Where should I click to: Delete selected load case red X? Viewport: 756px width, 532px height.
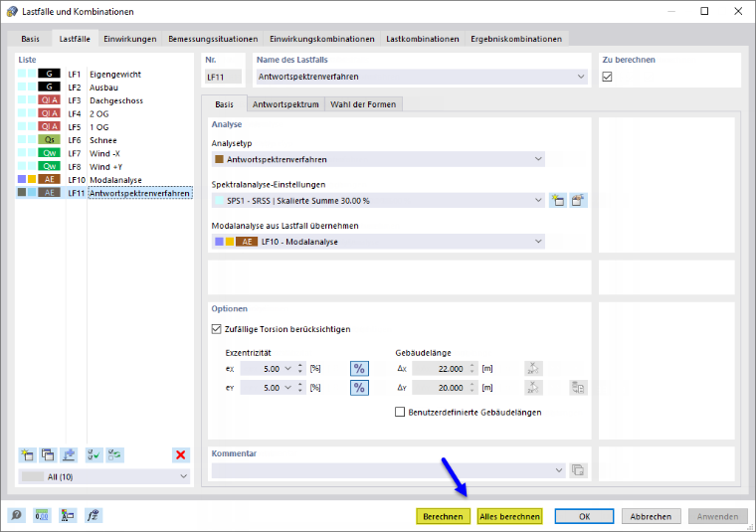pos(181,454)
